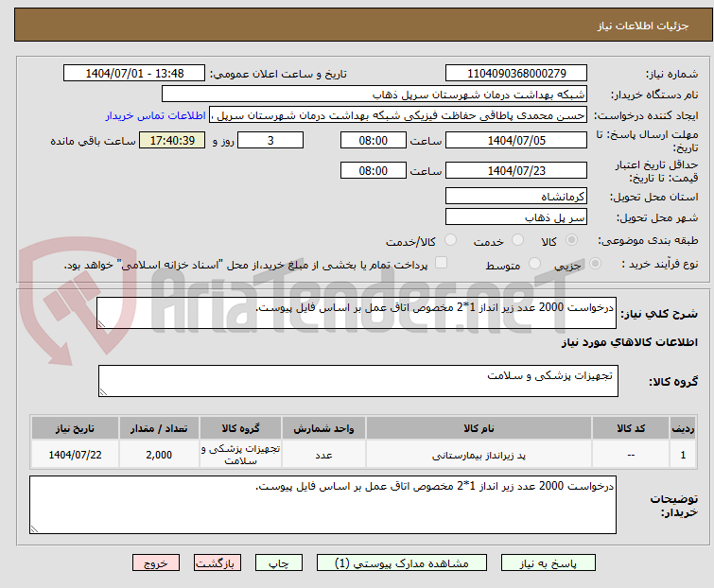This screenshot has width=714, height=588.
Task: Click need date cell 1404/07/22
Action: 75,455
